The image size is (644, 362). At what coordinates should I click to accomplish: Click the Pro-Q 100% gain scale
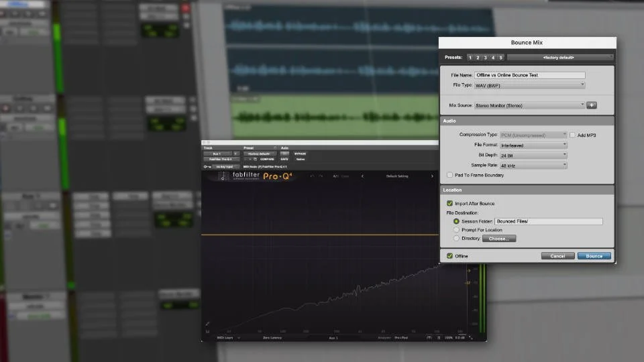(449, 338)
